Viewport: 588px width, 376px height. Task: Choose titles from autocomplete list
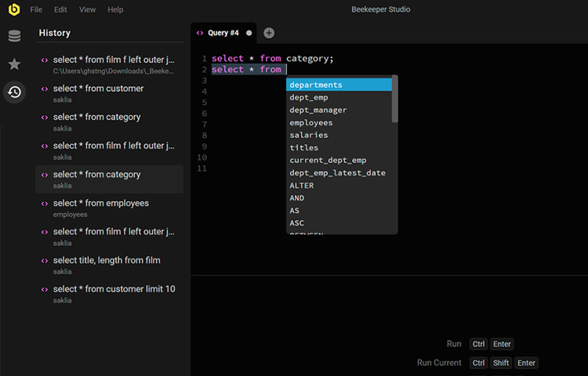pos(339,147)
